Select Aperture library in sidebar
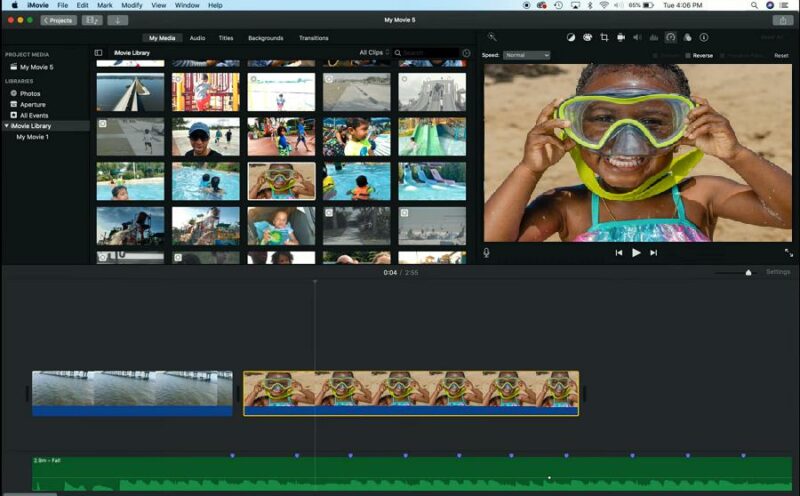800x496 pixels. 33,105
